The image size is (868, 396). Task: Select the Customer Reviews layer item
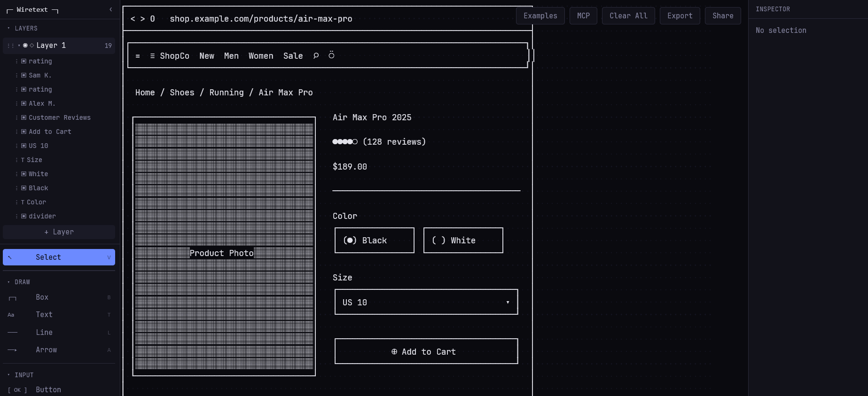click(59, 118)
